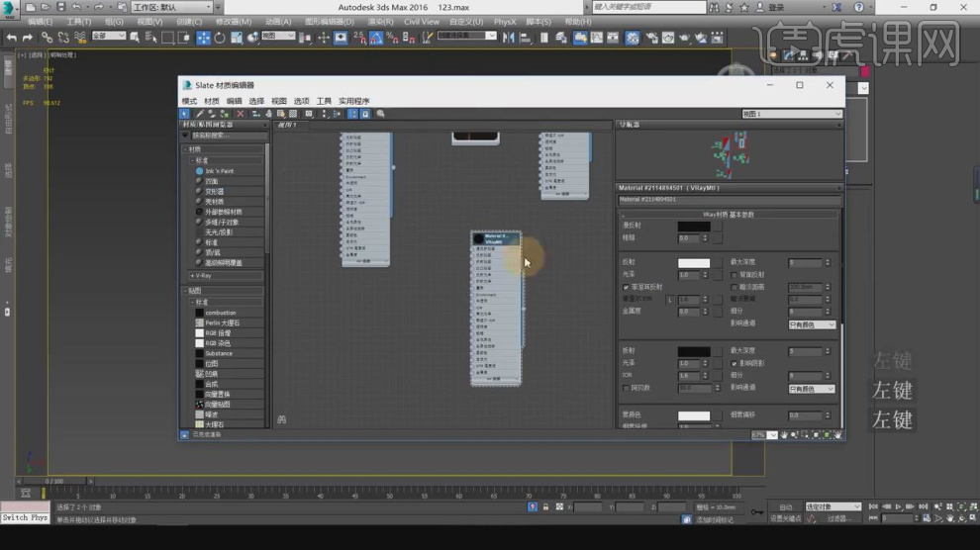
Task: Click the red delete-selected icon in Slate toolbar
Action: [x=240, y=114]
